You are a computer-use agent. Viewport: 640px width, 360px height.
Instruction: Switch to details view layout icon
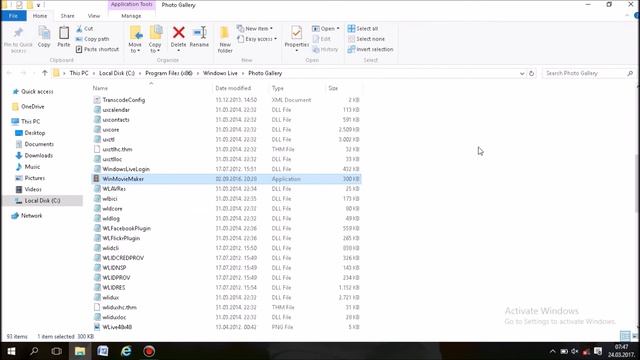point(624,336)
